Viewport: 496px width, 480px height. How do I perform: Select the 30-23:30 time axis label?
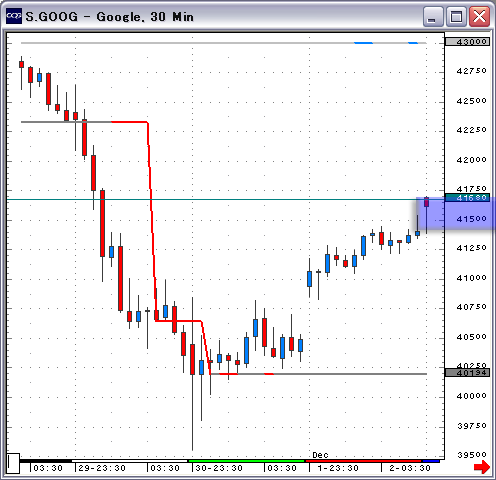pos(219,468)
